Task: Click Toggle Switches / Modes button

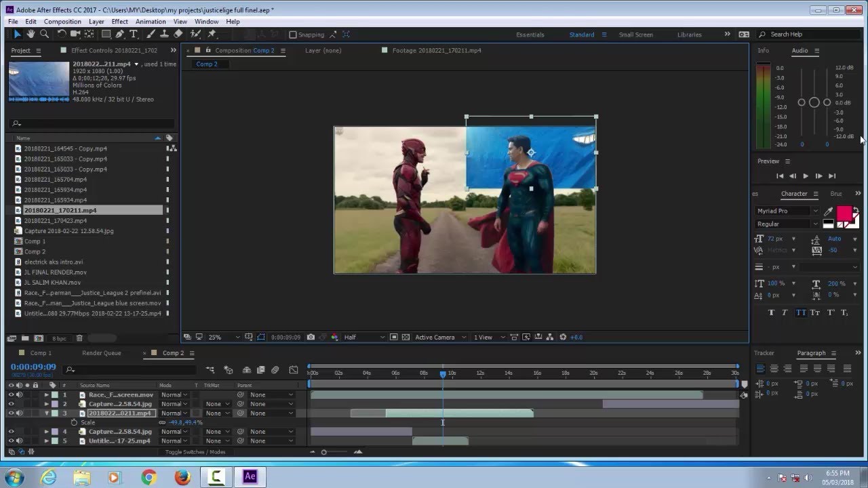Action: tap(195, 451)
